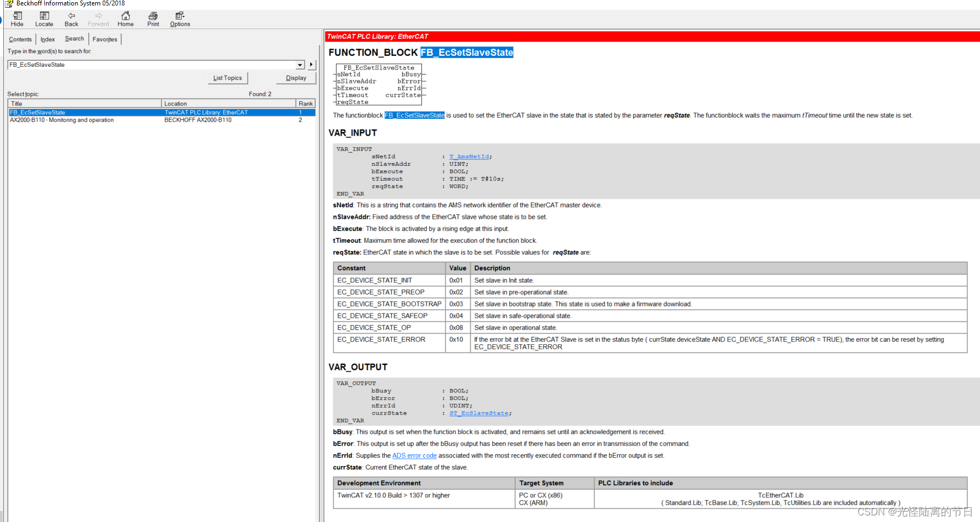Click the Display button
Image resolution: width=980 pixels, height=522 pixels.
coord(296,78)
